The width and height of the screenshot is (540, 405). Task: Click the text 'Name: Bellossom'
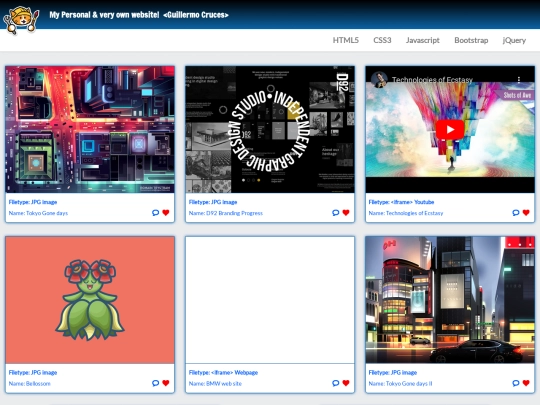30,383
